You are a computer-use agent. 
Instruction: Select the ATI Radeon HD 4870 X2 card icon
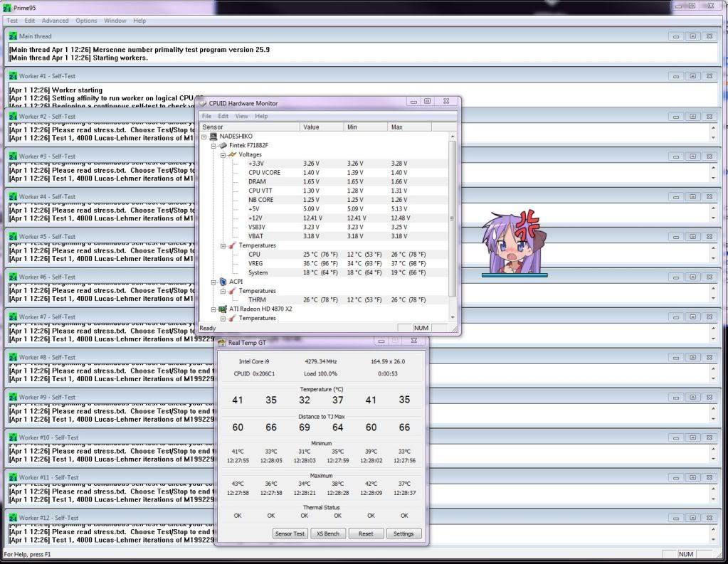[222, 309]
